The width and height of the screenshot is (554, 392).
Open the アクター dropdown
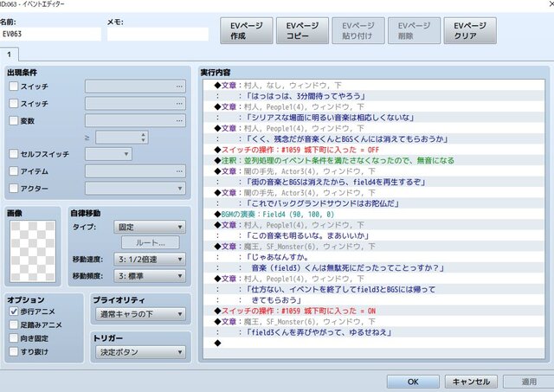135,189
